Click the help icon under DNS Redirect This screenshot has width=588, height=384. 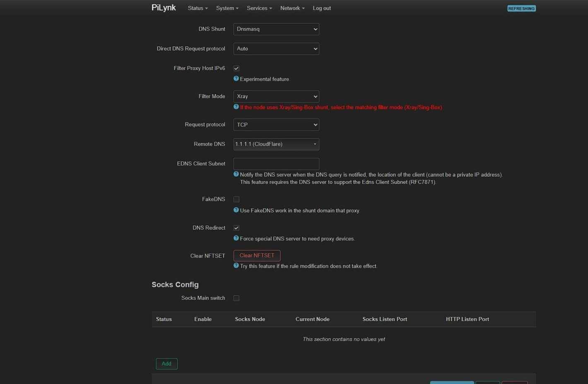[236, 238]
